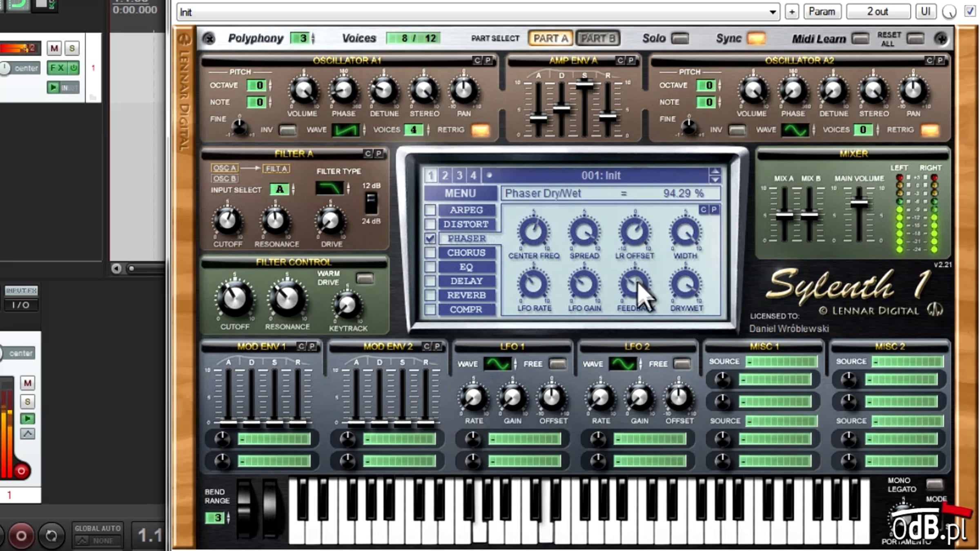
Task: Click the Phaser Center Freq knob
Action: [x=533, y=232]
